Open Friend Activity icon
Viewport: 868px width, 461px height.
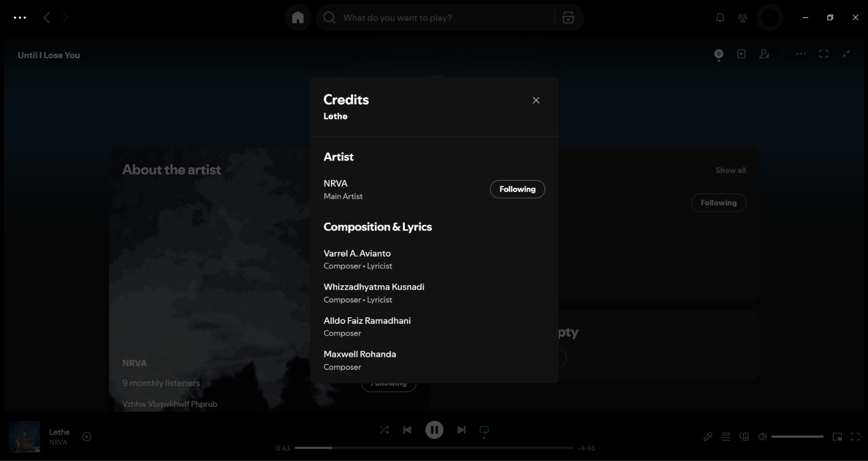coord(743,18)
